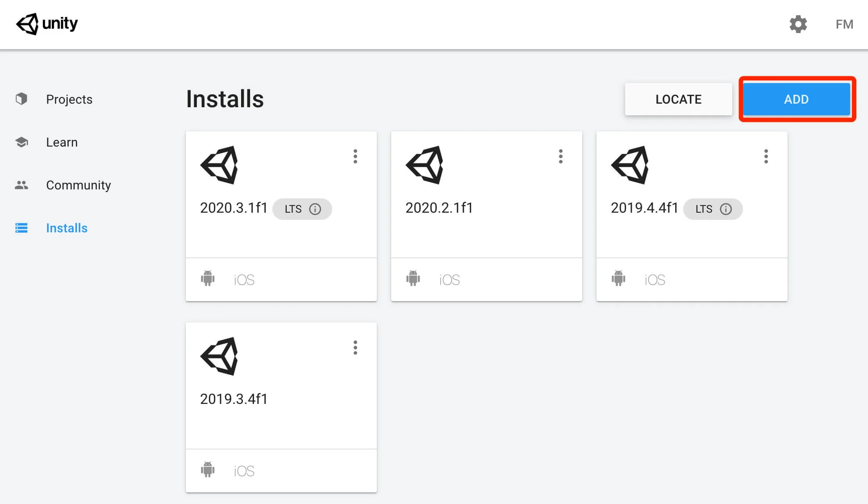
Task: Click version text 2019.3.4f1
Action: (234, 399)
